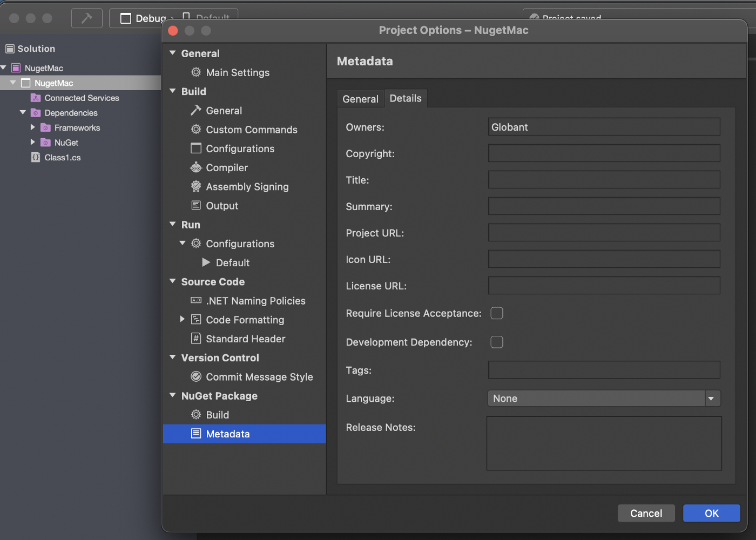
Task: Click the hammer icon beside Build General
Action: point(195,110)
